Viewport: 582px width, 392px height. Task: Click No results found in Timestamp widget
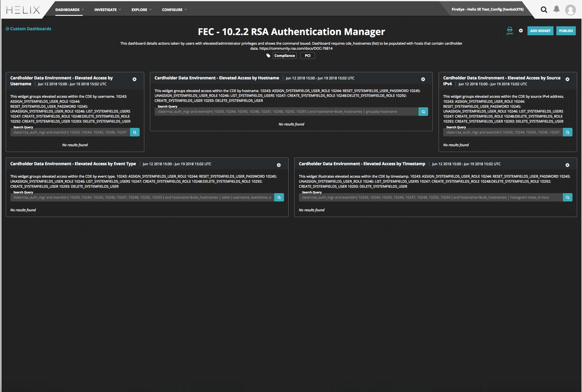tap(312, 210)
